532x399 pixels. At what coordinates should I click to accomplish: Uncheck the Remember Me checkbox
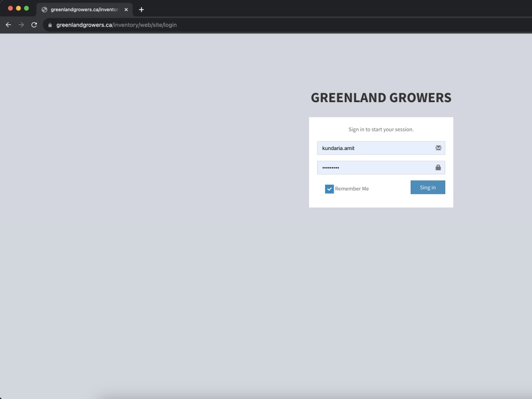click(x=329, y=189)
